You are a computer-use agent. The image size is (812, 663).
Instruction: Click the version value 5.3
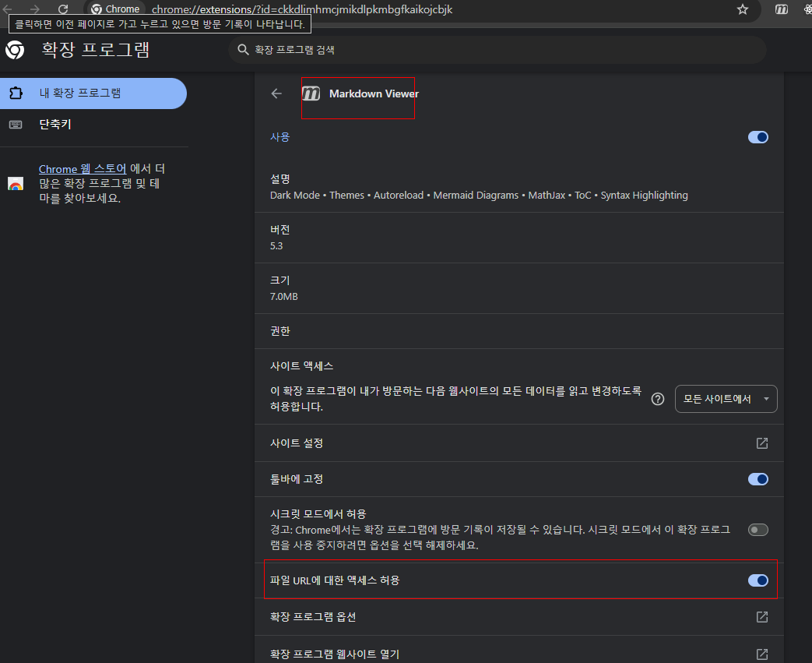[276, 245]
